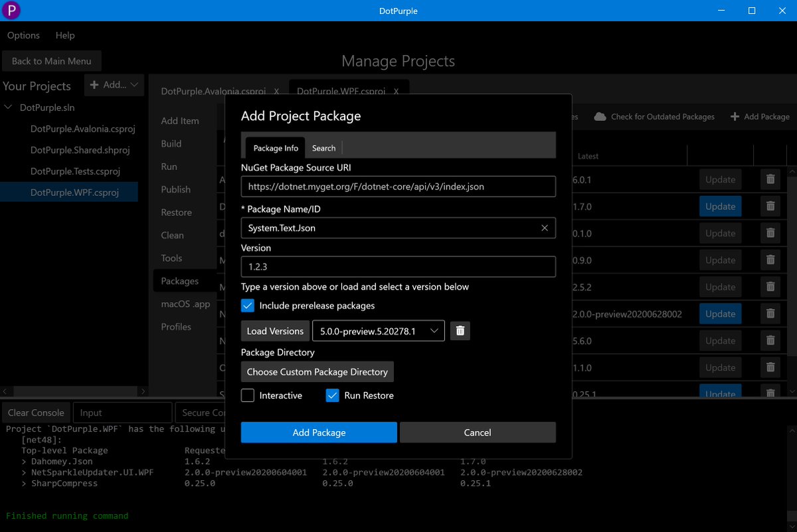Click the Latest column header
The height and width of the screenshot is (532, 797).
point(588,156)
